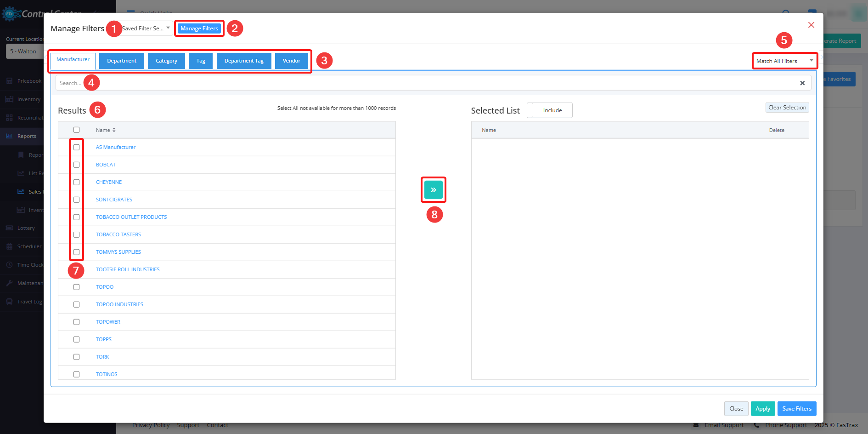
Task: Open the TOBACCO TASTERS link
Action: 118,235
